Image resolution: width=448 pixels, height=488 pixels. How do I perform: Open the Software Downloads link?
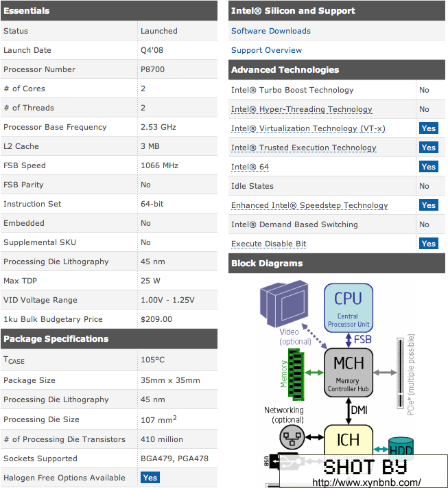(271, 31)
